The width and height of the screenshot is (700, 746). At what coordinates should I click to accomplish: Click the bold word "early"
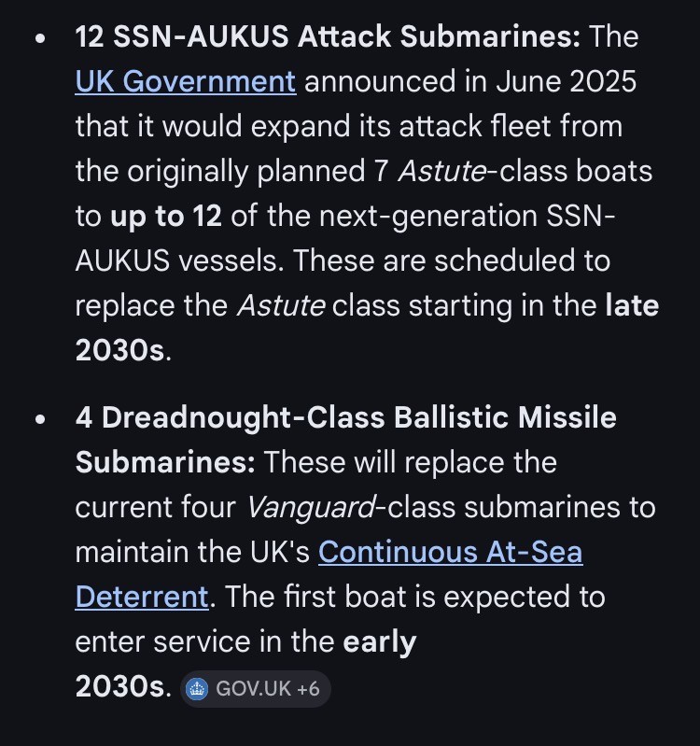pyautogui.click(x=379, y=641)
